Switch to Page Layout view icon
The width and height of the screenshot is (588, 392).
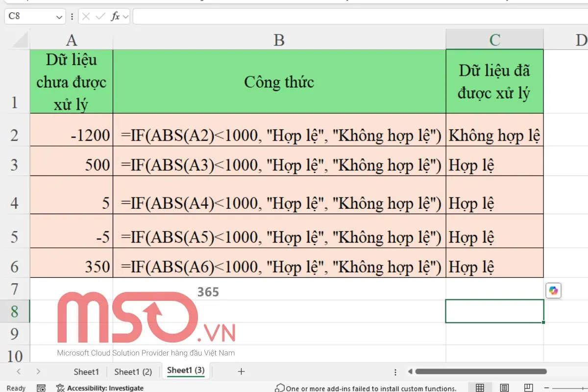(504, 388)
